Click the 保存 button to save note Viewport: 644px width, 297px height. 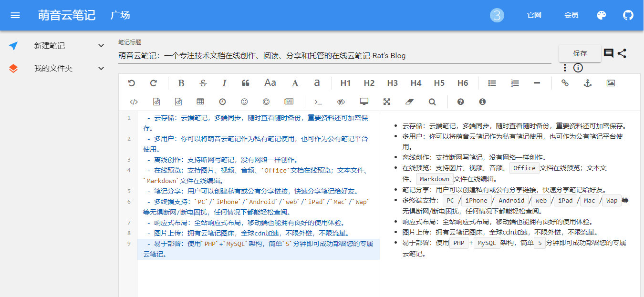tap(580, 53)
